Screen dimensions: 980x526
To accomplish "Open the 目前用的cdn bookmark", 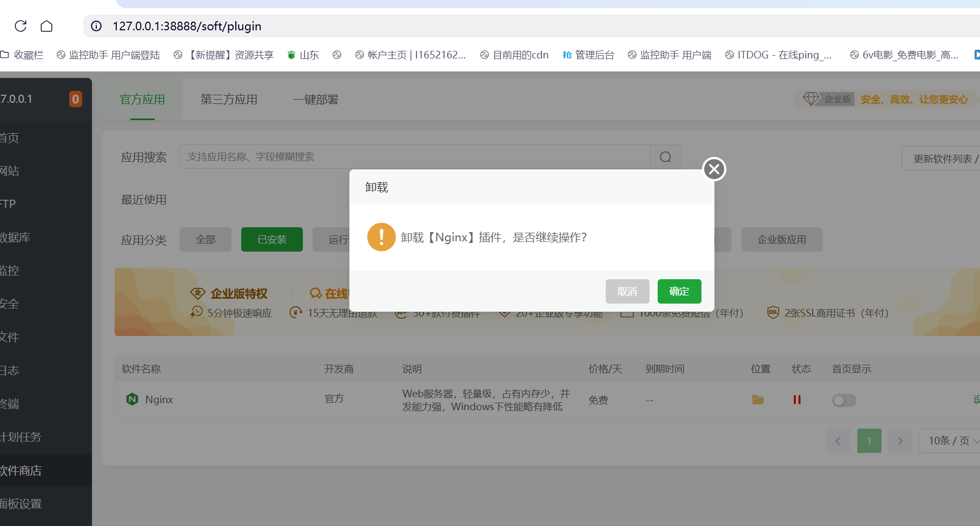I will point(514,55).
